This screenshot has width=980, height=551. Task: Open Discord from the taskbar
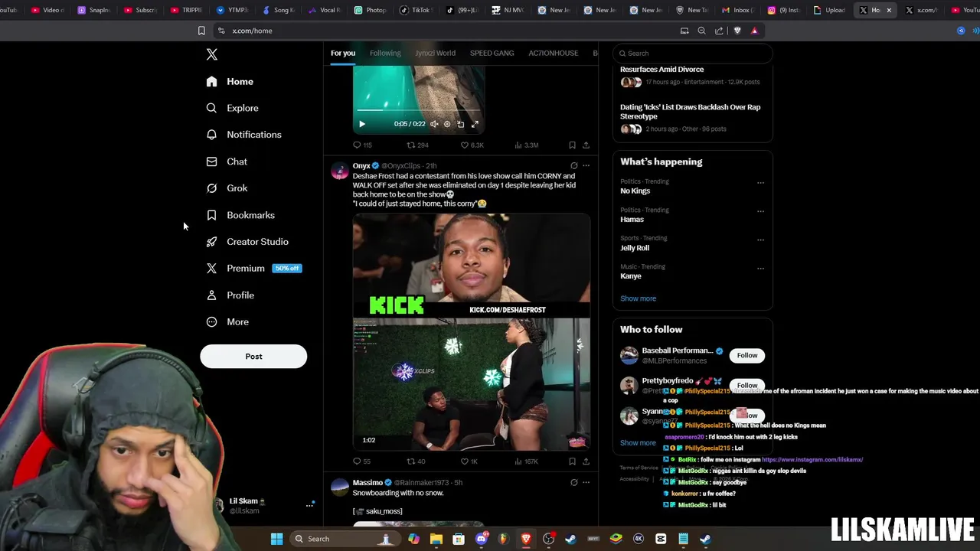pyautogui.click(x=482, y=539)
